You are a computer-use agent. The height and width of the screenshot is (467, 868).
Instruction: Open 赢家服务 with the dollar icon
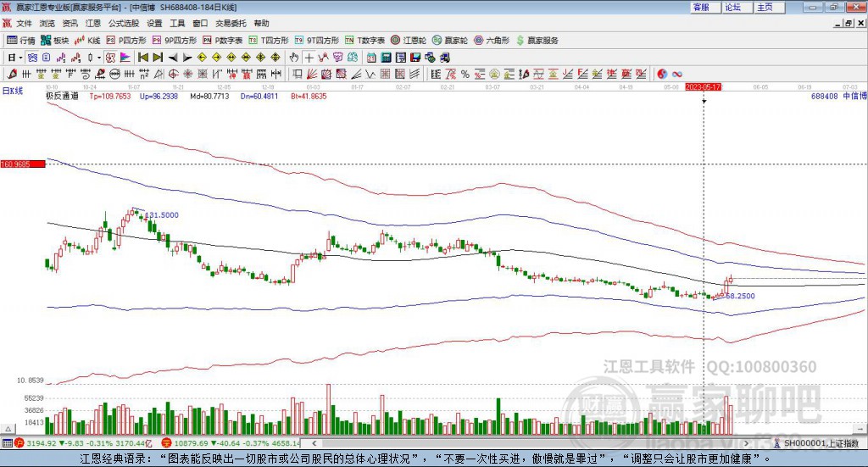pos(537,41)
